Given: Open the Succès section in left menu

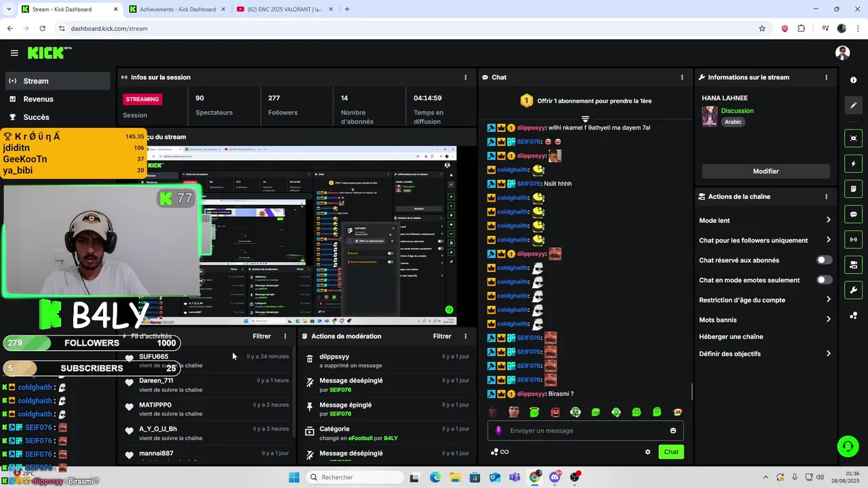Looking at the screenshot, I should click(58, 117).
